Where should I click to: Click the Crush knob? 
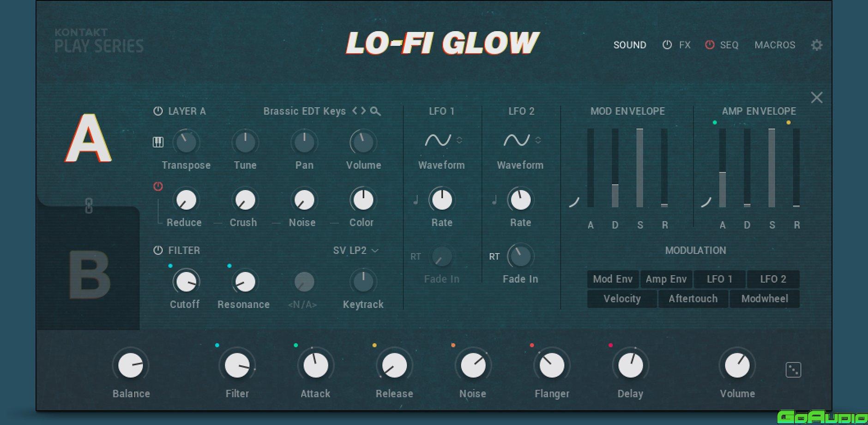245,200
